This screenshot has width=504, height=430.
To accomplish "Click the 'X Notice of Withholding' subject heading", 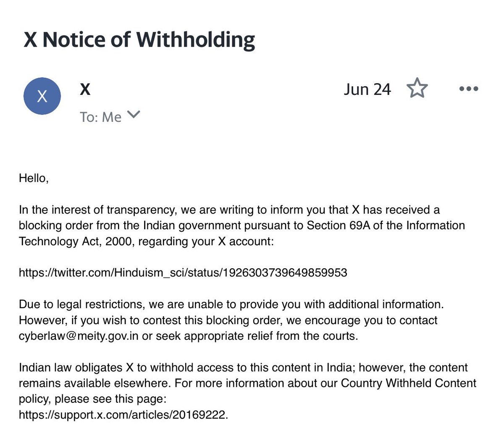I will point(139,40).
